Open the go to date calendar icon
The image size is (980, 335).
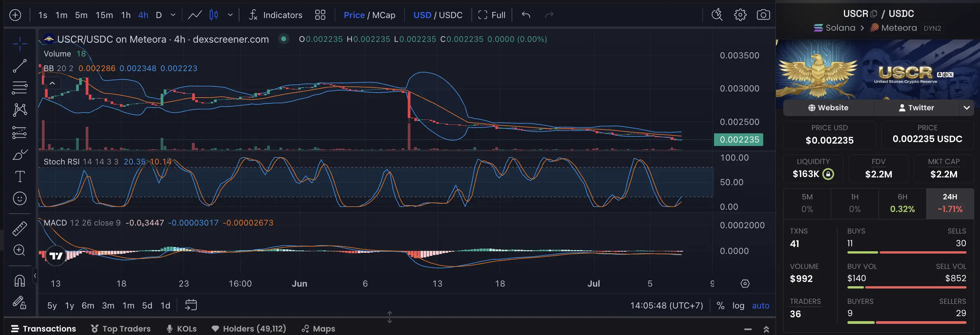click(x=191, y=305)
